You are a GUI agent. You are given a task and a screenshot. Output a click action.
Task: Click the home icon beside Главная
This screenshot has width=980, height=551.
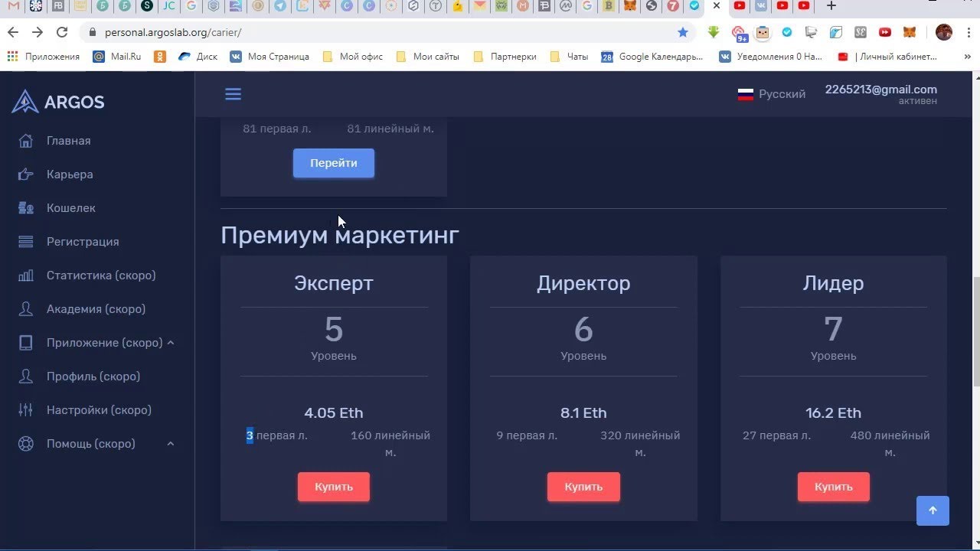(25, 141)
